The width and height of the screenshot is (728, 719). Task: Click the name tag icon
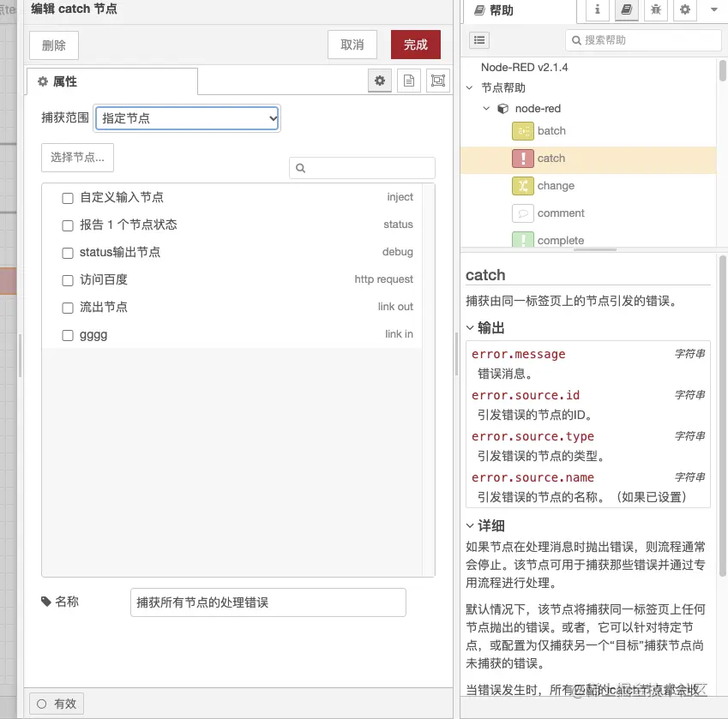pos(46,602)
